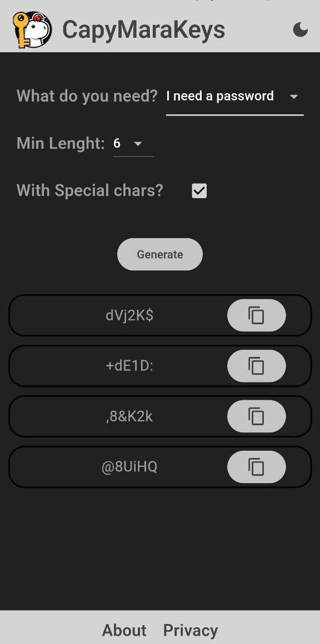This screenshot has width=320, height=644.
Task: Copy the password +dE1D:
Action: (x=256, y=366)
